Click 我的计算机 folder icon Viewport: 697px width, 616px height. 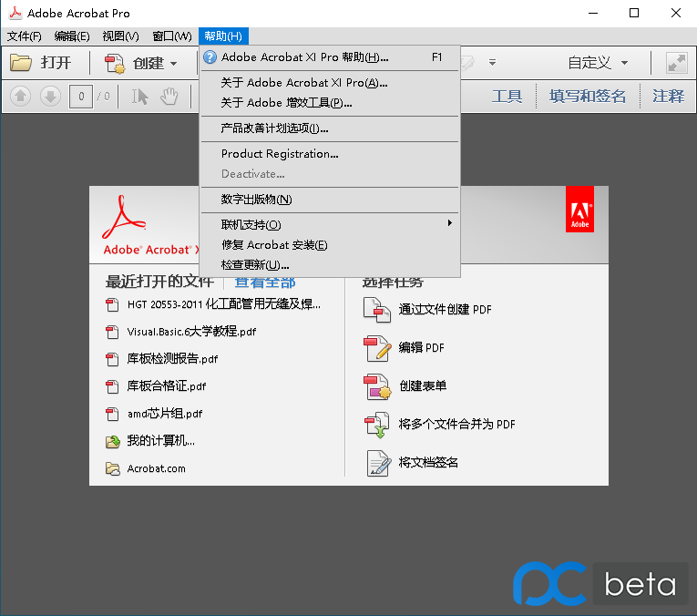click(113, 441)
